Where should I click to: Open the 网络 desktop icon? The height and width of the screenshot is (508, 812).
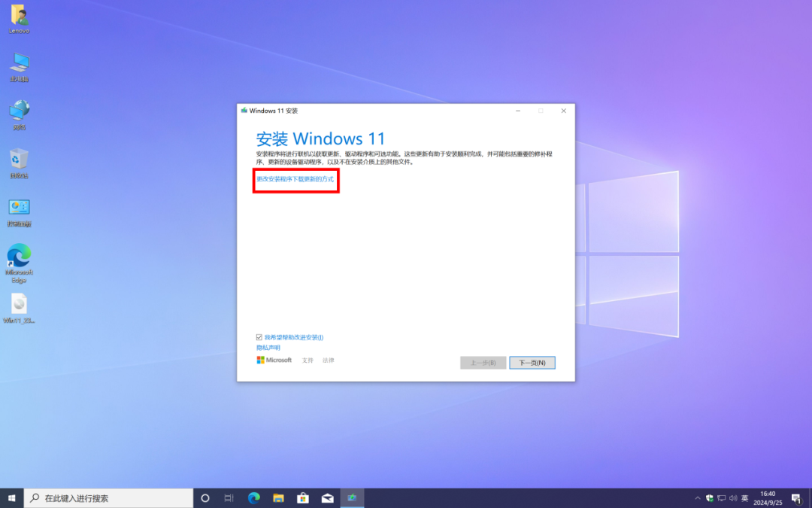[19, 115]
